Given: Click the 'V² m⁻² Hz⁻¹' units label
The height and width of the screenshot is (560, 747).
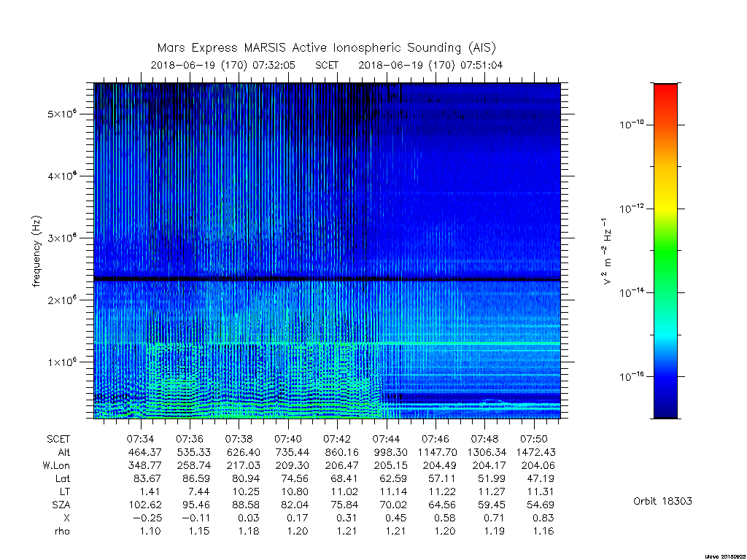Looking at the screenshot, I should tap(606, 251).
